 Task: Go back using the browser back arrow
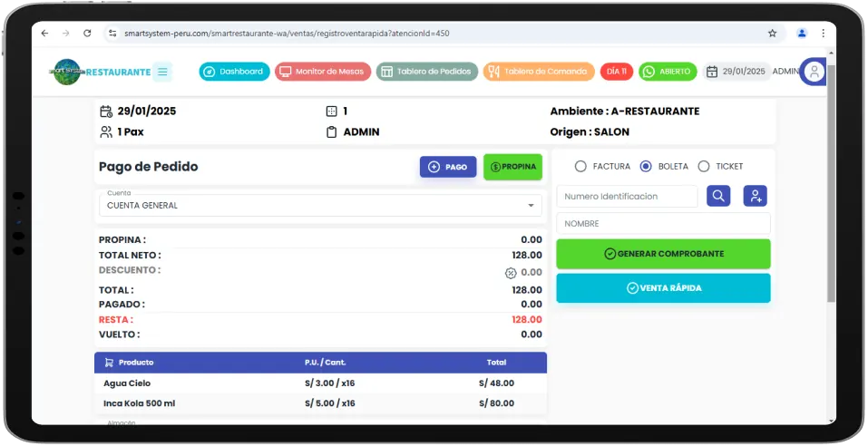tap(45, 34)
